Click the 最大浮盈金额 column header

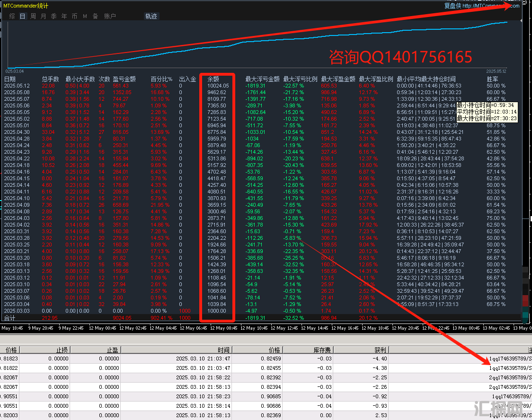coord(338,79)
